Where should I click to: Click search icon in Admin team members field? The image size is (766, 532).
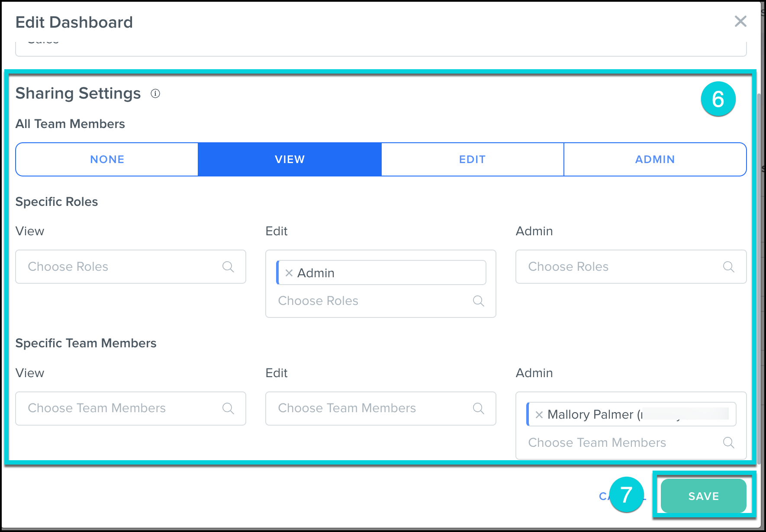pos(728,443)
